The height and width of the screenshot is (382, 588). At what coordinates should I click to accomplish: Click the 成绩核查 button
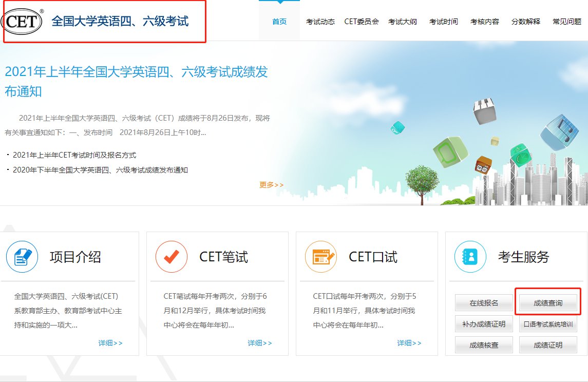click(x=484, y=345)
